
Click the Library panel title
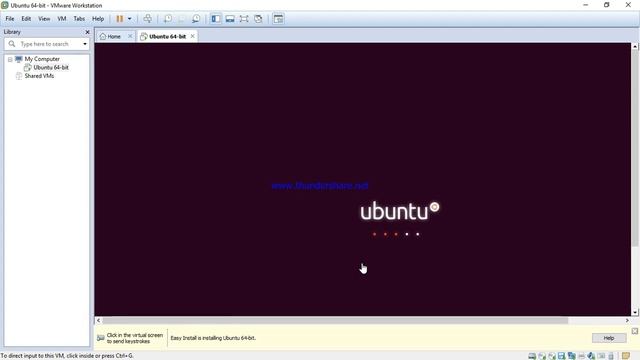pos(12,32)
